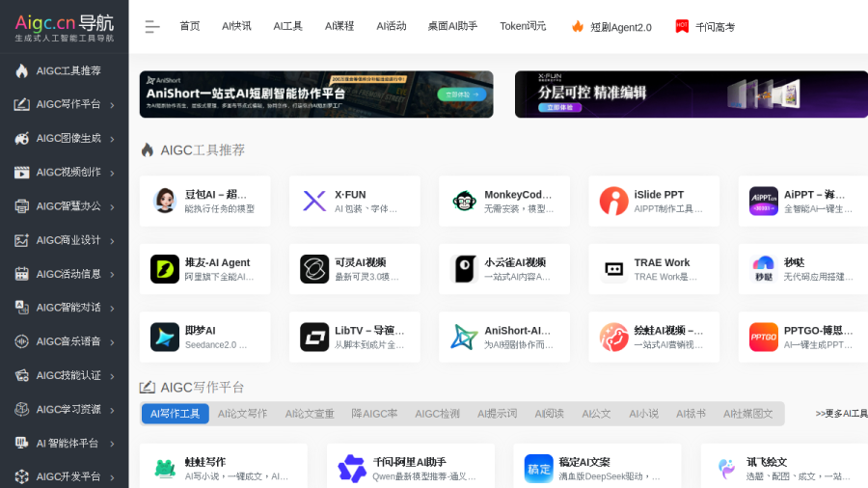Click the translate icon for AIGC智能对话
868x488 pixels.
point(21,308)
